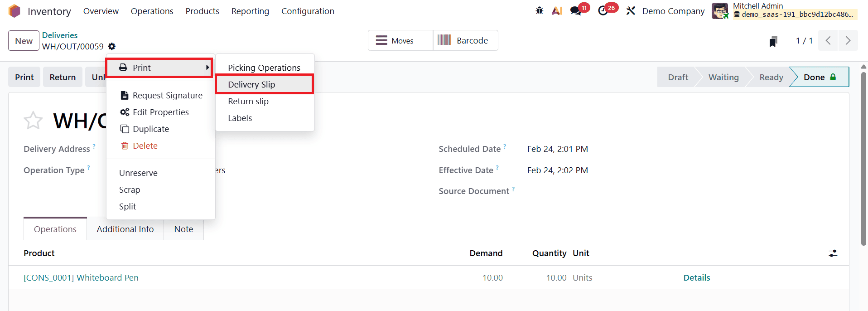Open Overview menu

coord(101,11)
